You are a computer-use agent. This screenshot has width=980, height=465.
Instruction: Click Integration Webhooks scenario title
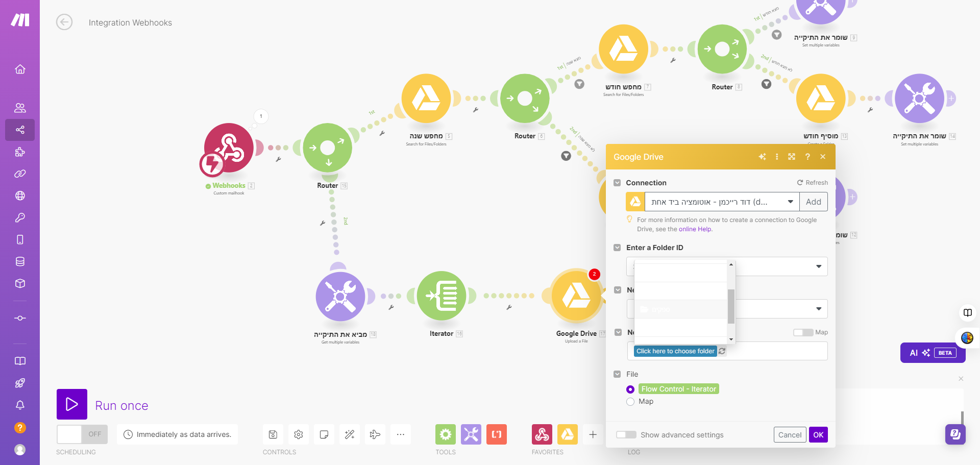[x=130, y=22]
